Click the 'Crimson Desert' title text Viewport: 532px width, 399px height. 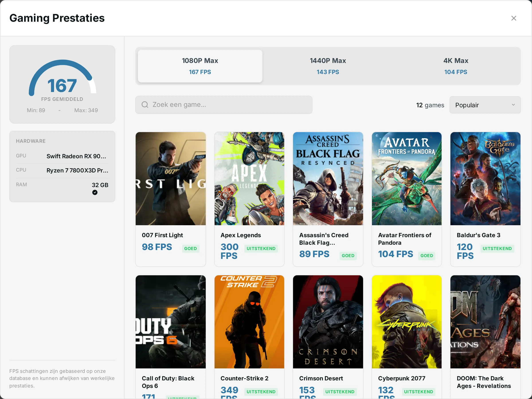pyautogui.click(x=321, y=378)
